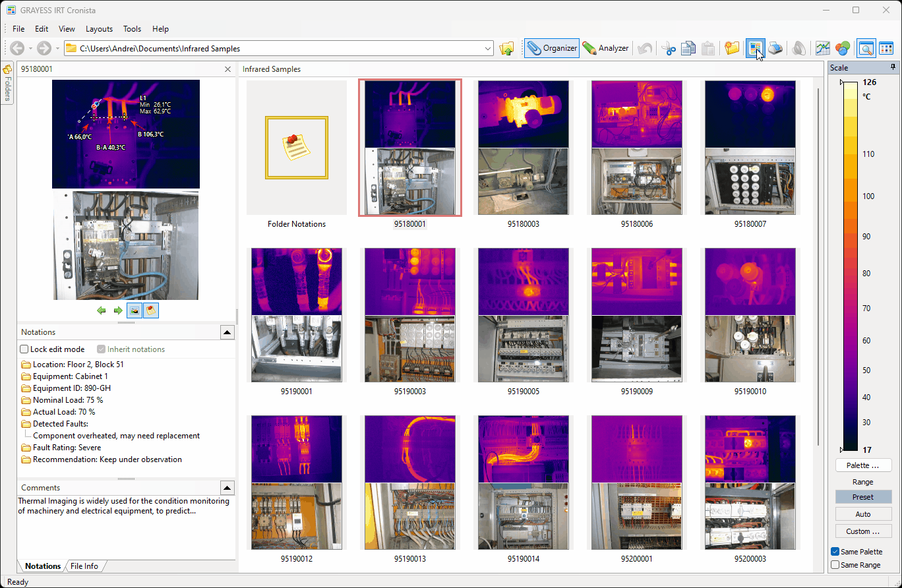902x588 pixels.
Task: Click the scissors Cut icon
Action: pyautogui.click(x=668, y=48)
